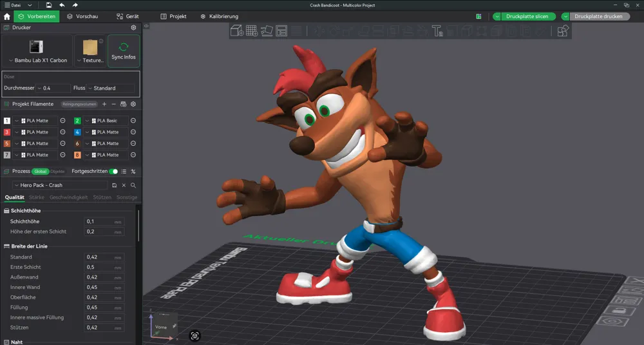Click the Auto-orient toolbar icon

[x=267, y=31]
